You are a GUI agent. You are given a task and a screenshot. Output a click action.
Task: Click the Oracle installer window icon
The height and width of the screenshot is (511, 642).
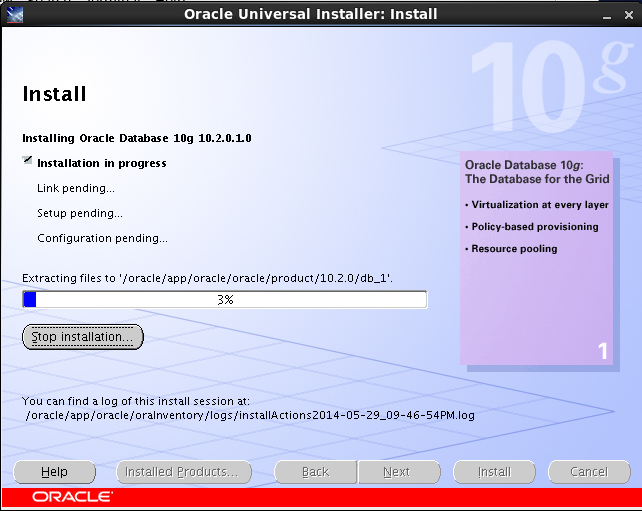pyautogui.click(x=15, y=15)
